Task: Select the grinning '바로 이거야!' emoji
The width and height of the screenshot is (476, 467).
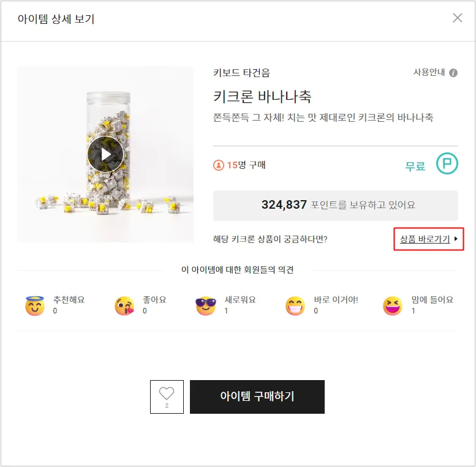Action: point(295,305)
